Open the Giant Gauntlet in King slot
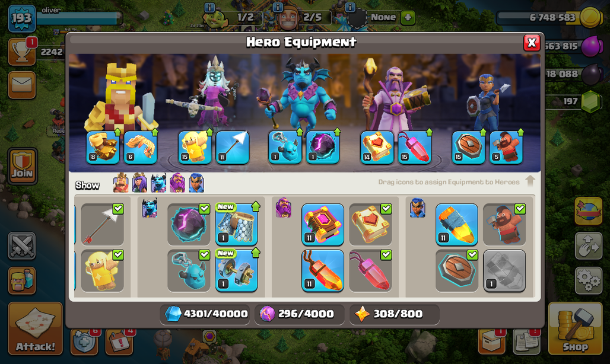This screenshot has width=610, height=364. click(103, 147)
